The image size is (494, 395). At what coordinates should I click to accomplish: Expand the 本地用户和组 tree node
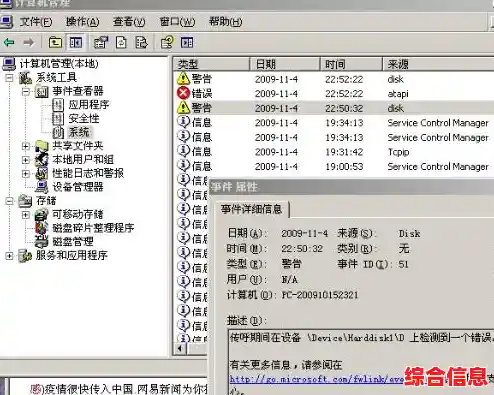26,159
